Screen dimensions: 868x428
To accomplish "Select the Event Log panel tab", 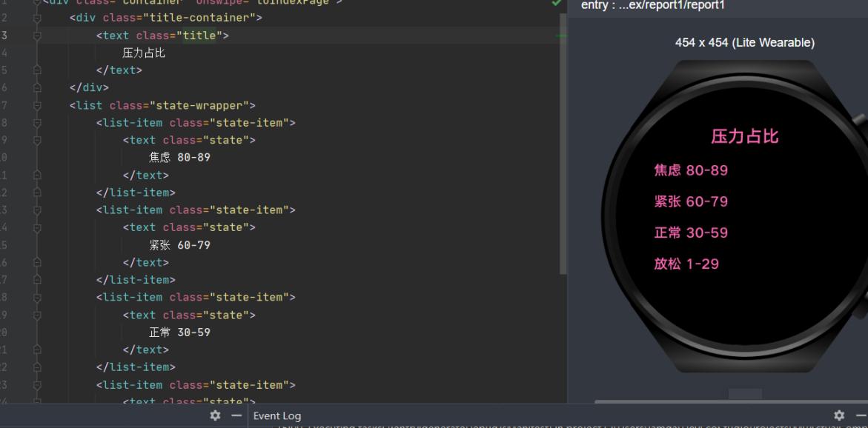I will pos(277,415).
